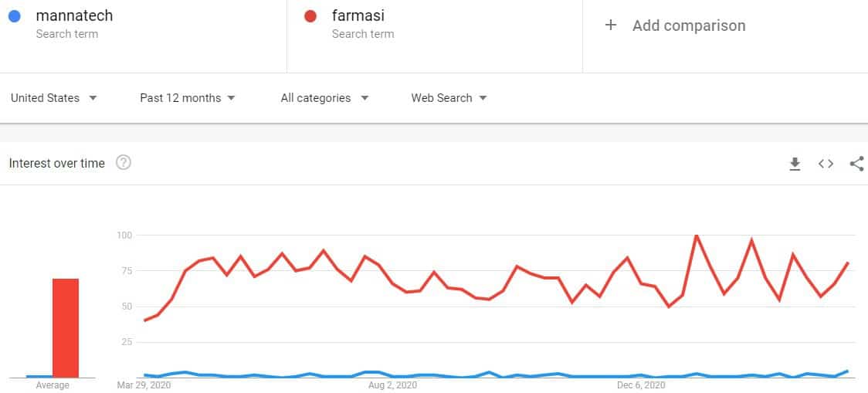Edit the farmasi search term
The image size is (868, 393).
point(358,16)
